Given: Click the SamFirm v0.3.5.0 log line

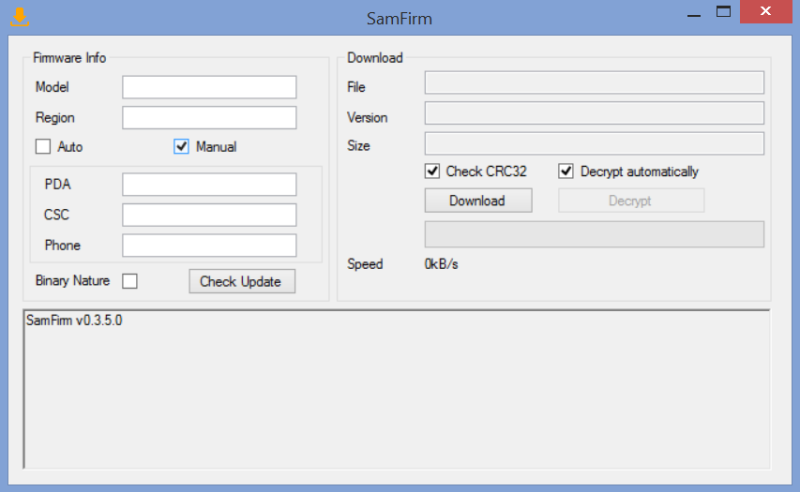Looking at the screenshot, I should point(74,321).
